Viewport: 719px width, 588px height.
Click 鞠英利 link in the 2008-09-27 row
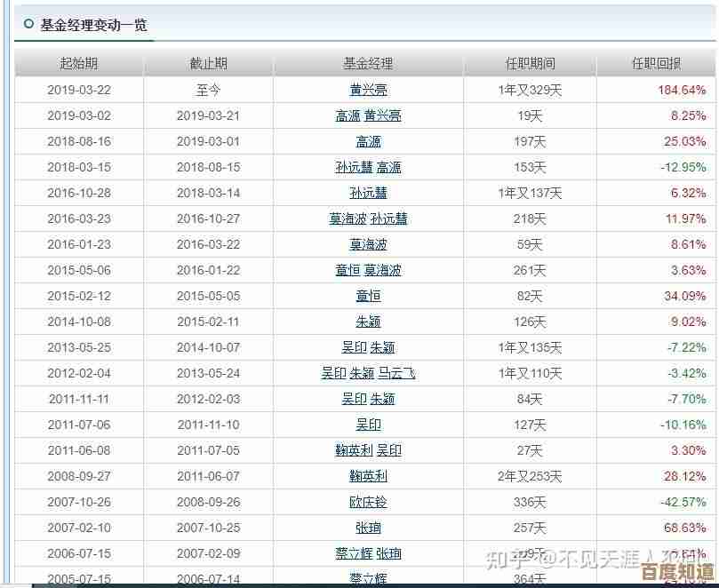[368, 476]
